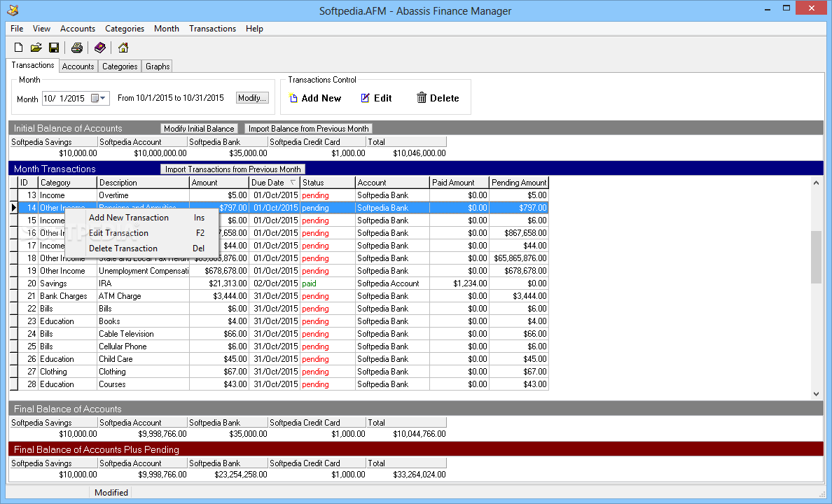Click the Delete transaction button
The height and width of the screenshot is (504, 832).
coord(438,98)
